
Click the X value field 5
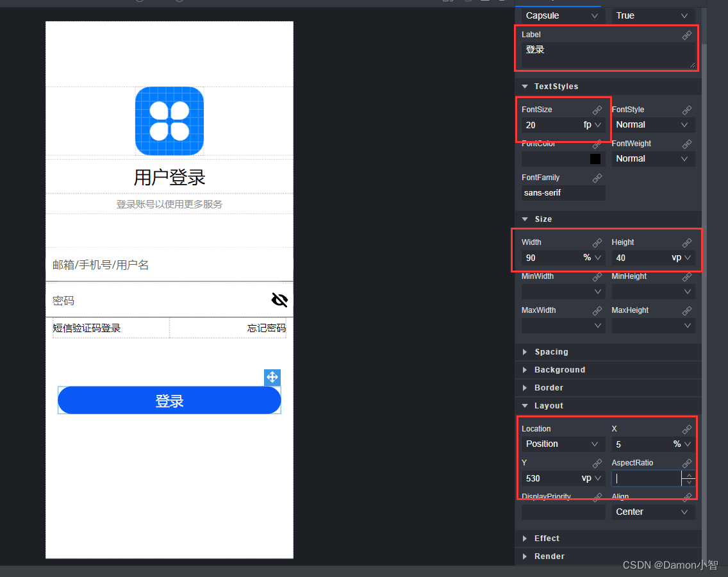tap(641, 444)
